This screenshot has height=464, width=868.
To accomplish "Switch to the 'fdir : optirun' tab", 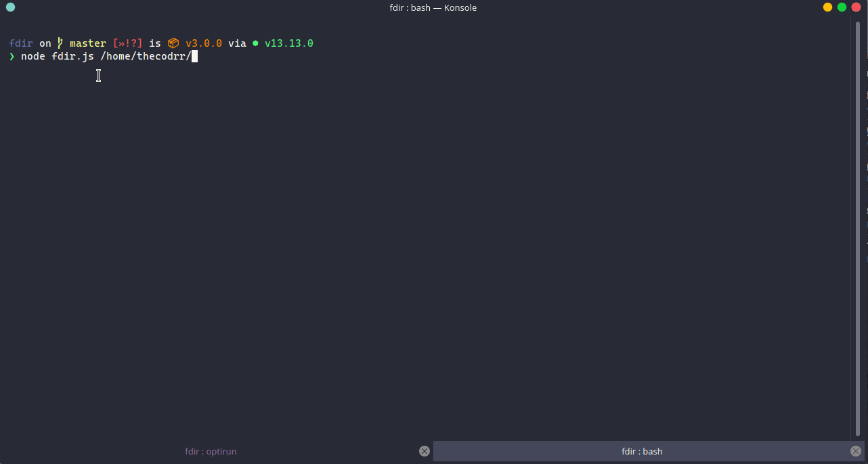I will click(x=211, y=451).
